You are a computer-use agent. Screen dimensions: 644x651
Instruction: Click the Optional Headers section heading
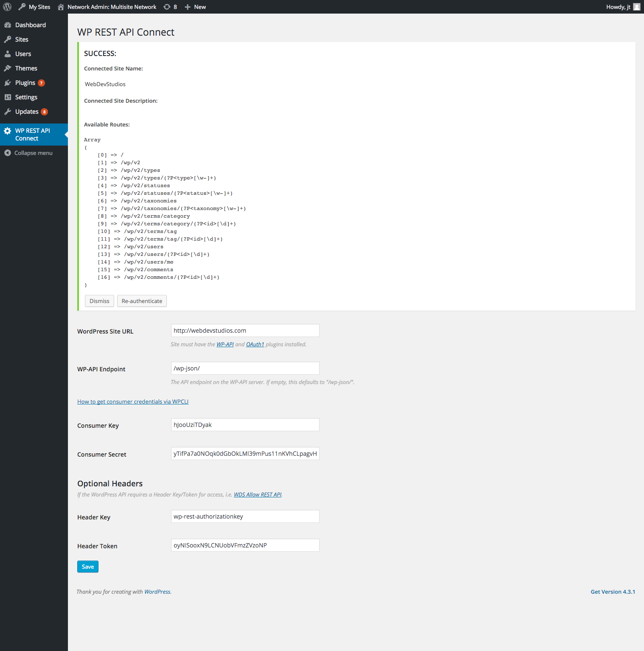pyautogui.click(x=110, y=483)
